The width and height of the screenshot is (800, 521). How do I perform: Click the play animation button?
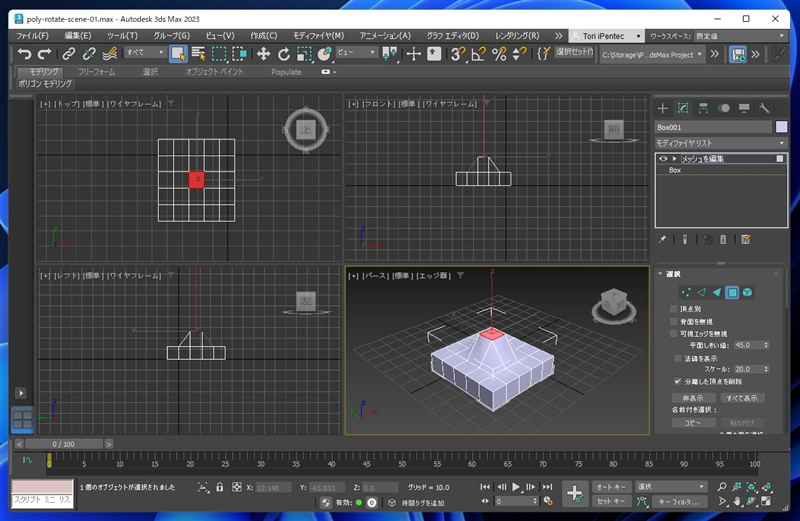pyautogui.click(x=516, y=487)
